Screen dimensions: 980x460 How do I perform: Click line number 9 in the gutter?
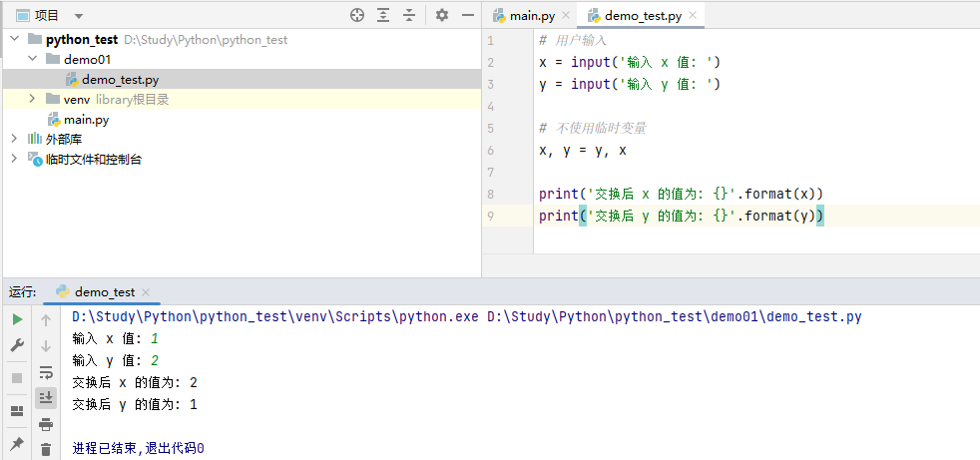point(490,216)
